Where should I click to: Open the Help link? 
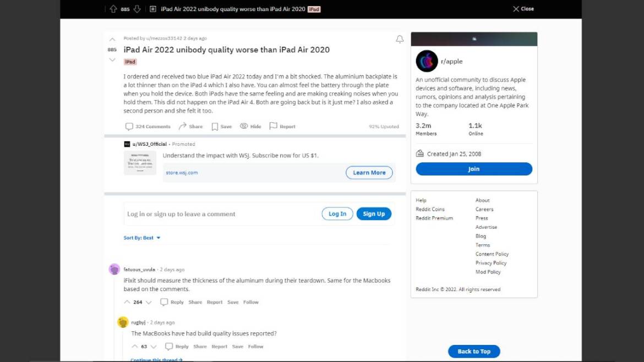click(x=421, y=200)
